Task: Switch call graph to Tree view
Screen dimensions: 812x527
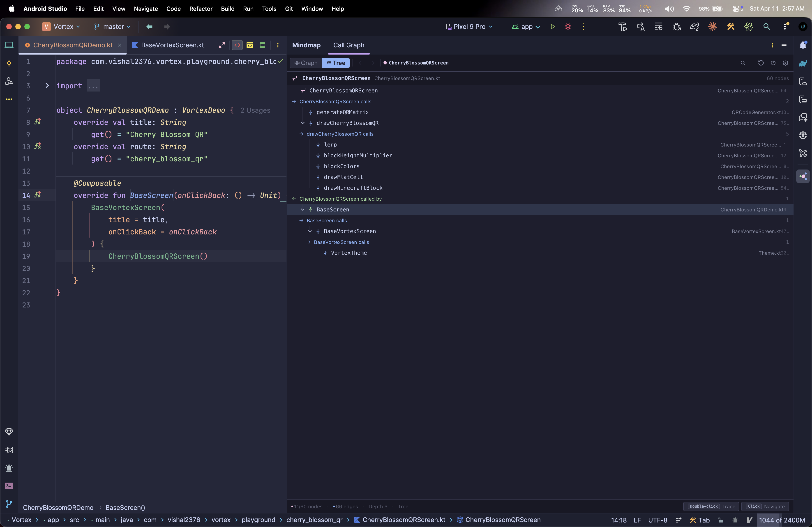Action: click(x=336, y=63)
